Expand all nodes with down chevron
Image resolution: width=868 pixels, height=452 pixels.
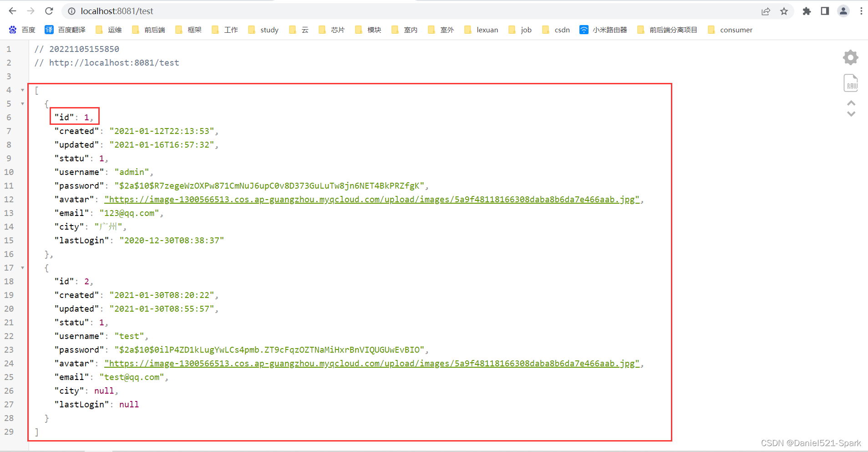click(x=851, y=114)
